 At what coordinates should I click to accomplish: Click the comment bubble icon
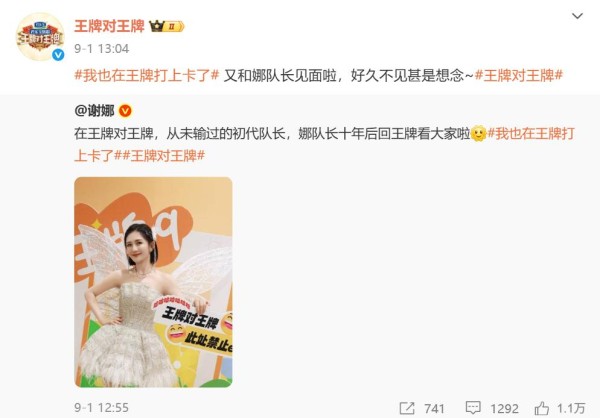point(473,408)
